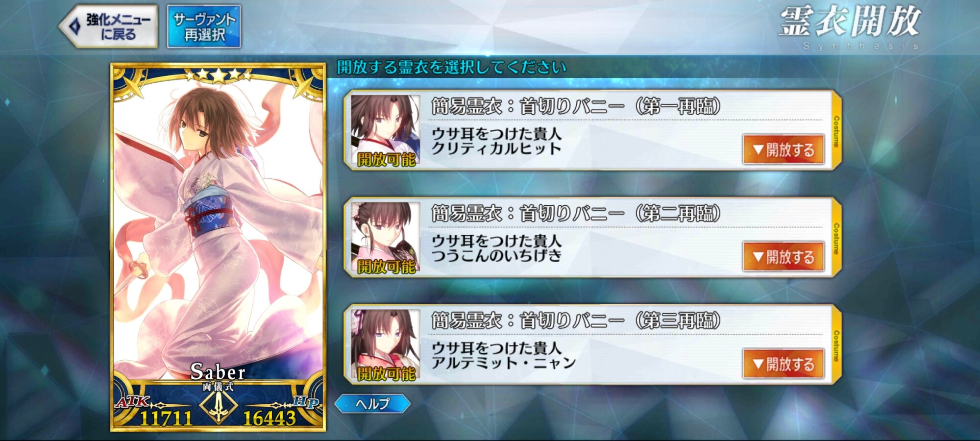Screen dimensions: 980x441
Task: Unlock 第二再臨 costume with 開放する
Action: (784, 256)
